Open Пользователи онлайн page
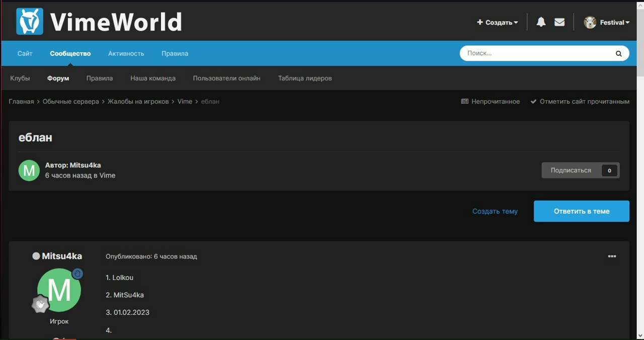 point(226,78)
